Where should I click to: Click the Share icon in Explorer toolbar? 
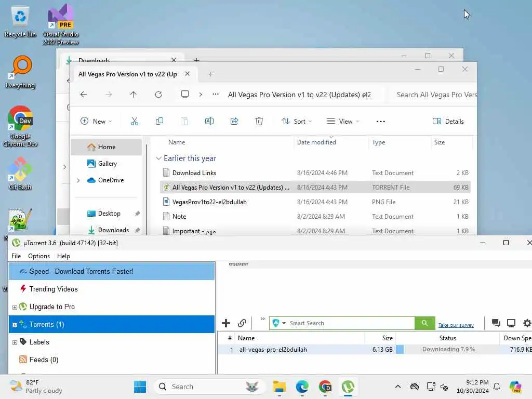click(x=234, y=121)
